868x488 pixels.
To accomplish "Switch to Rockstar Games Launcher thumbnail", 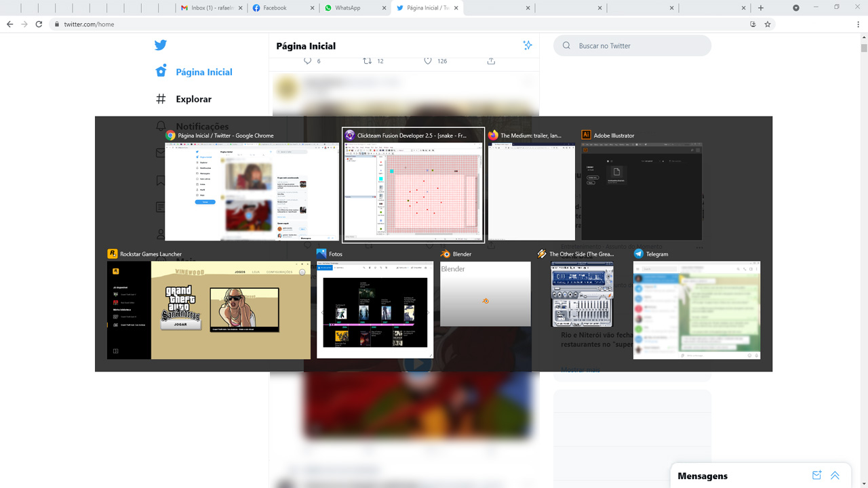I will pos(209,310).
